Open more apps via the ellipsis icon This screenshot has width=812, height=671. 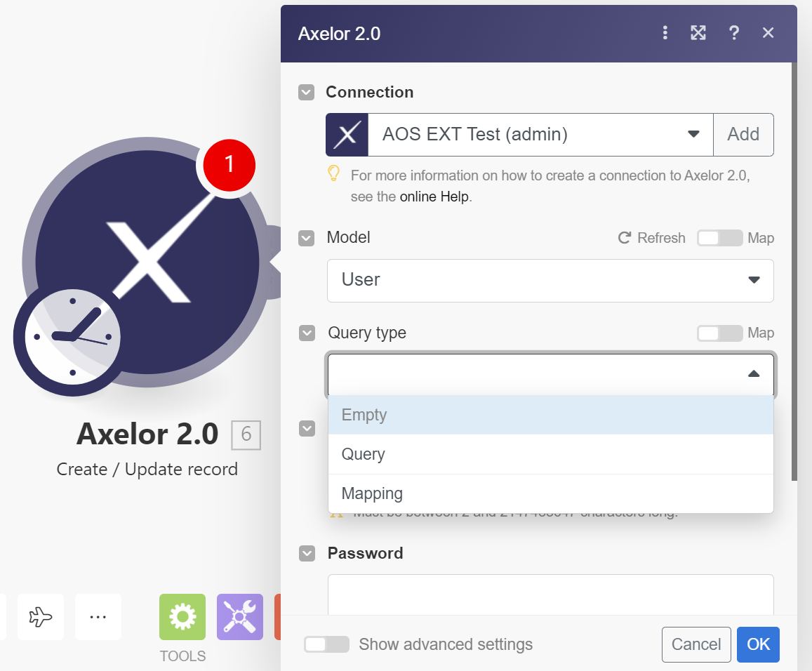pos(98,617)
